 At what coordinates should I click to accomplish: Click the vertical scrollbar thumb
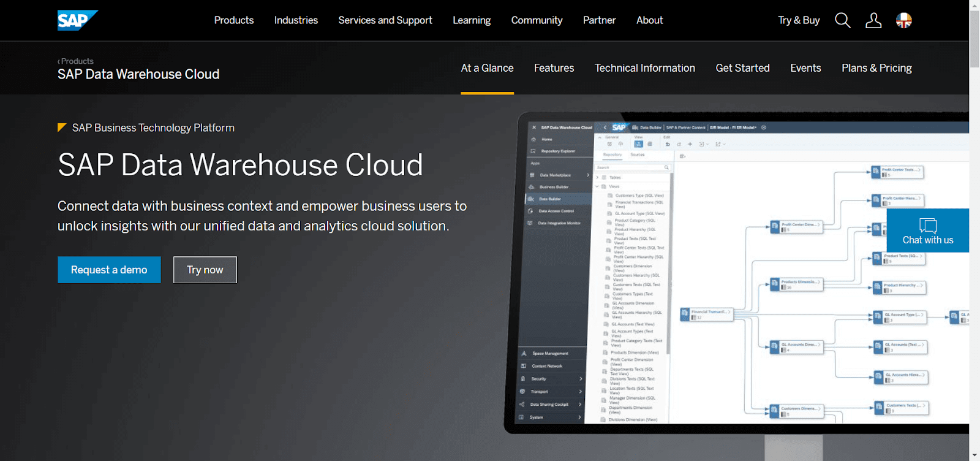pyautogui.click(x=974, y=39)
